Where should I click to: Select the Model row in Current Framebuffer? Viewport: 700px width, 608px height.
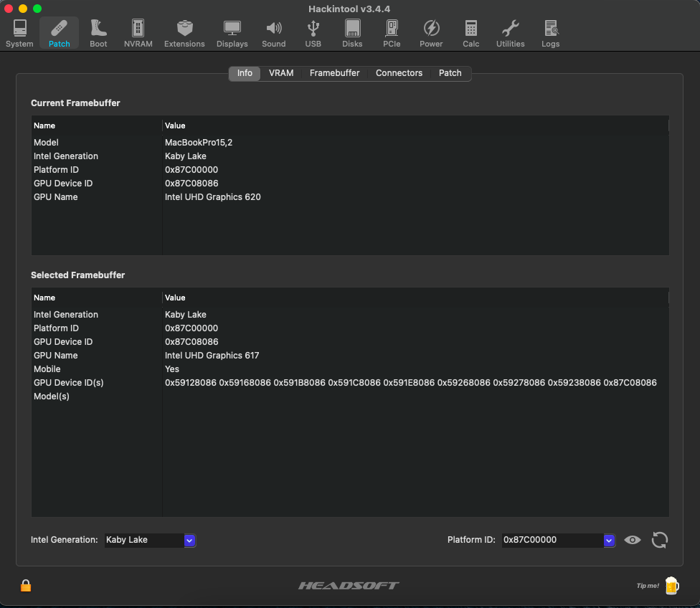coord(350,143)
